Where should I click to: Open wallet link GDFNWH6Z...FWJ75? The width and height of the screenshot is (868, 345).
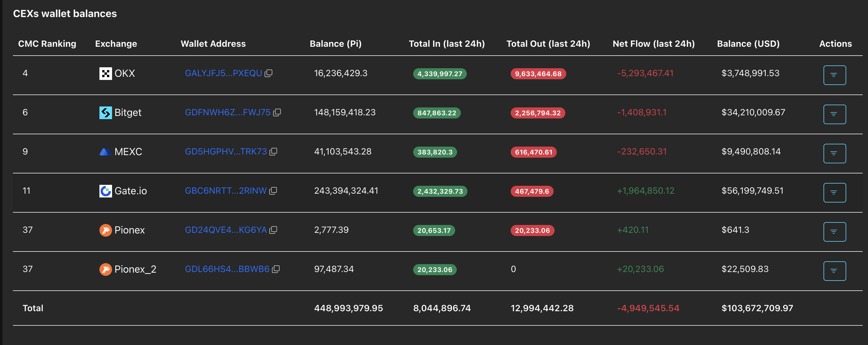(228, 112)
